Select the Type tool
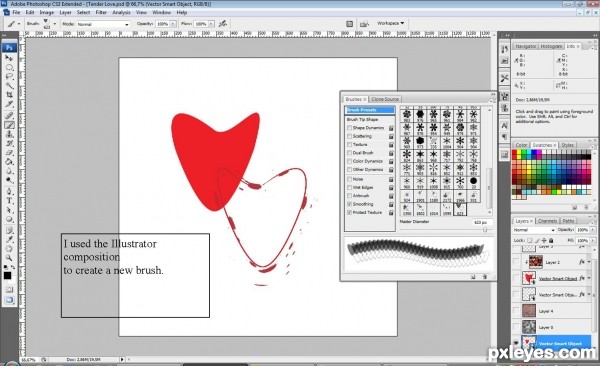 coord(9,201)
